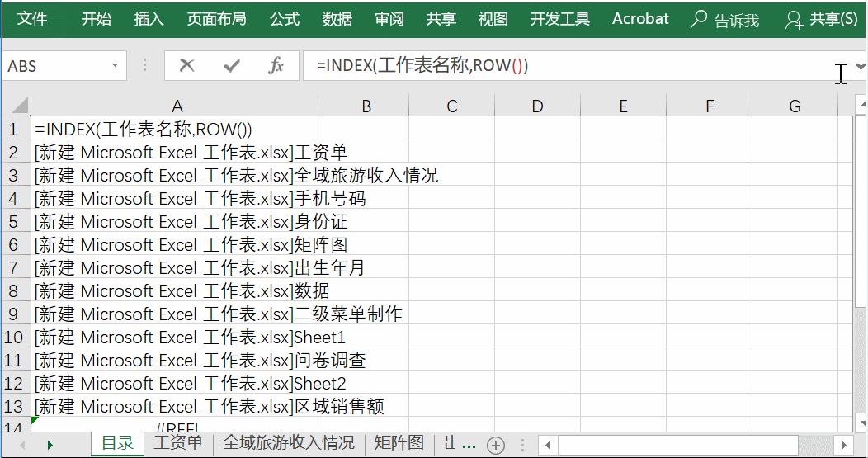Click vertical scrollbar up arrow
The width and height of the screenshot is (868, 458).
861,103
